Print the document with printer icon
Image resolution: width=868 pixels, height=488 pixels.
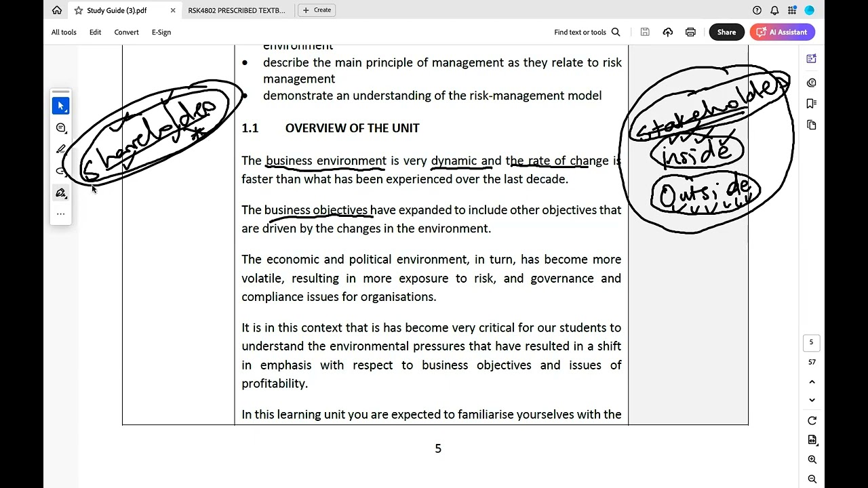click(690, 32)
